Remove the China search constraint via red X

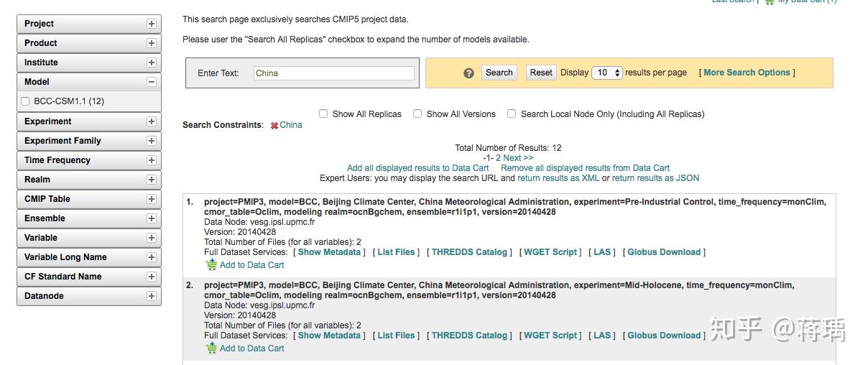274,126
